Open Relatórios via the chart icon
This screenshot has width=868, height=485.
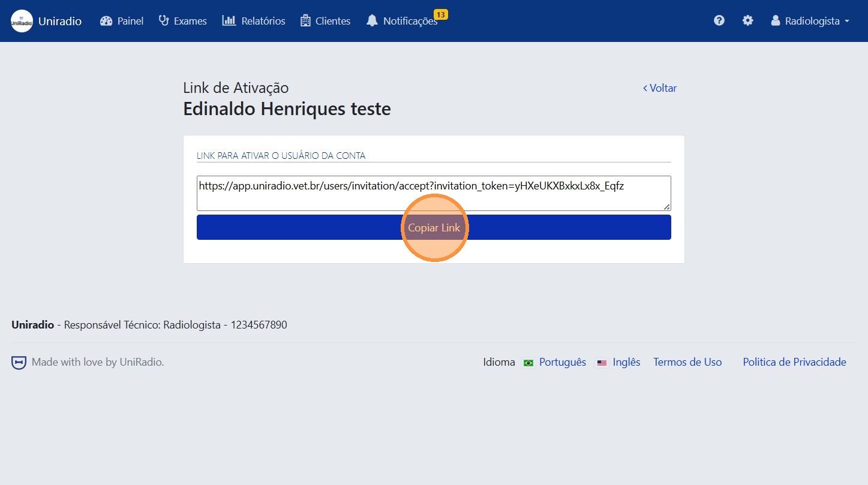(229, 20)
